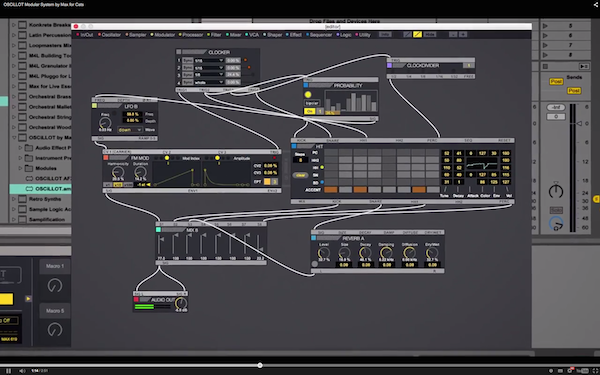The height and width of the screenshot is (375, 600).
Task: Click the first fader in MIX 8
Action: (x=161, y=245)
